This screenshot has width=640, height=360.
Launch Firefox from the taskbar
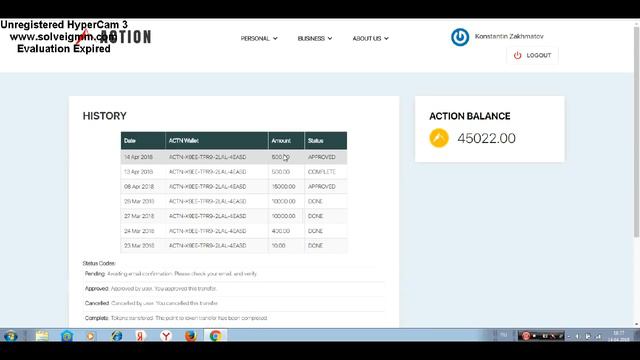click(x=190, y=336)
